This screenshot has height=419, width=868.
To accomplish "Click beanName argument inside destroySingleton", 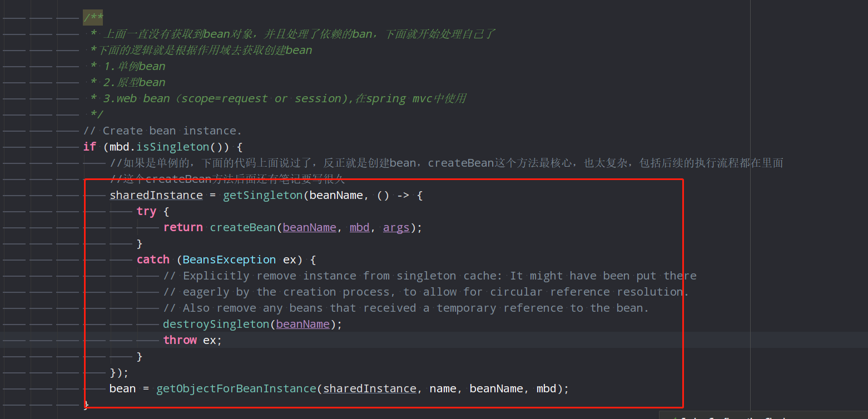I will point(302,325).
